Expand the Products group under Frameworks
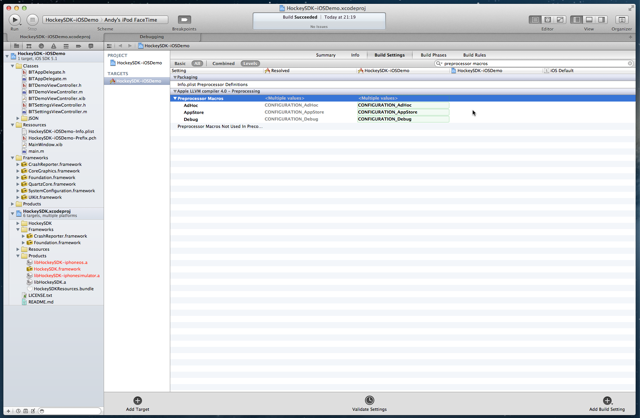Viewport: 640px width, 418px height. tap(13, 204)
